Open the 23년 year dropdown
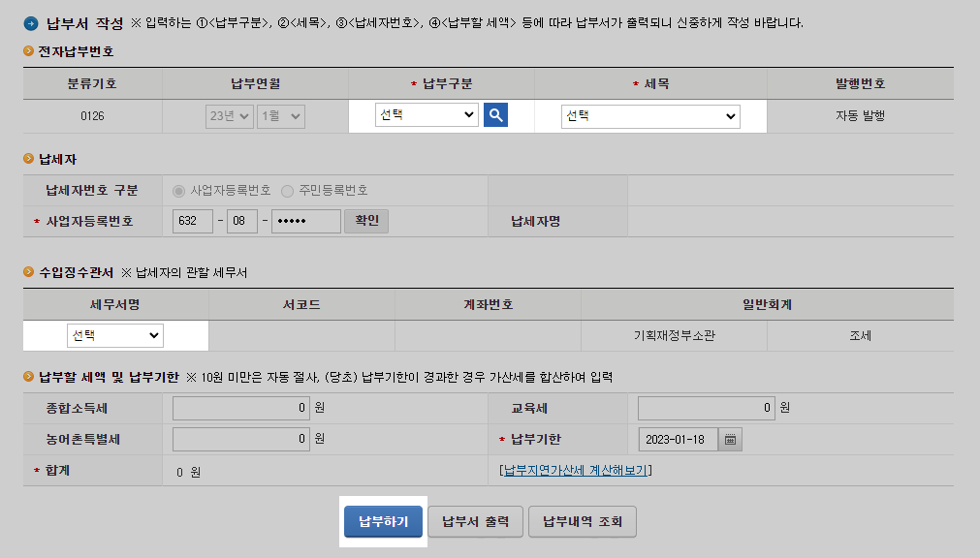Viewport: 980px width, 558px height. (x=229, y=116)
